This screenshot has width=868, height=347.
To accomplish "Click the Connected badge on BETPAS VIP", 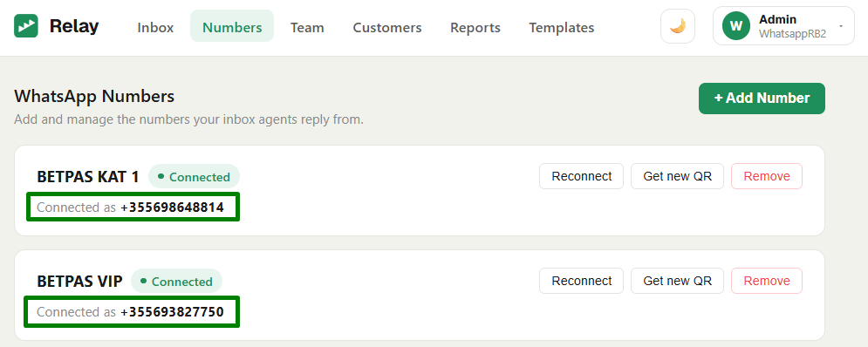I will pyautogui.click(x=176, y=281).
